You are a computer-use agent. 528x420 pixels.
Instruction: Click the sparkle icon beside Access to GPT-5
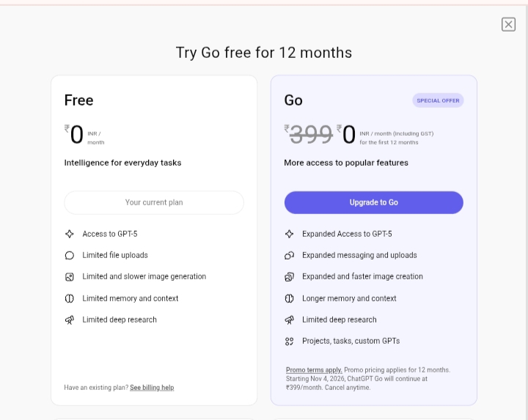(x=70, y=234)
